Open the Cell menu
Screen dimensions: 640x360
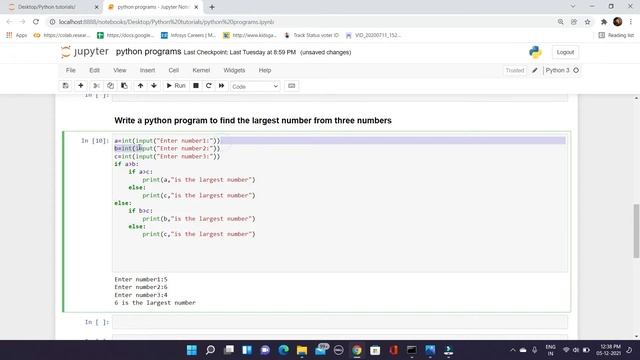(x=173, y=70)
